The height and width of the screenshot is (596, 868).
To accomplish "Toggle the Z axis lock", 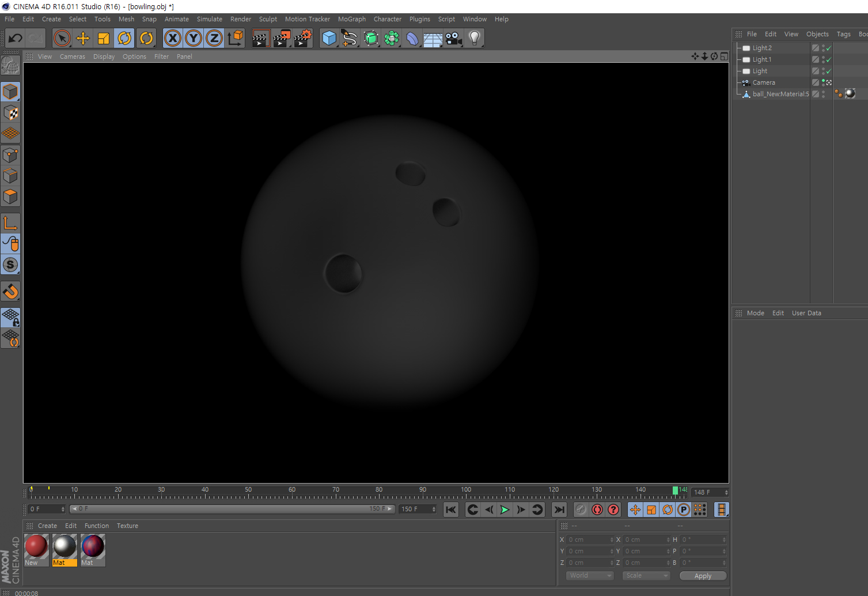I will [x=214, y=39].
